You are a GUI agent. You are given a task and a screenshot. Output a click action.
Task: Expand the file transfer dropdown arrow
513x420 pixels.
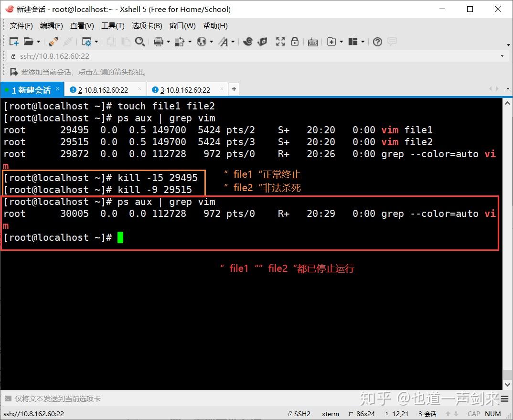click(190, 42)
